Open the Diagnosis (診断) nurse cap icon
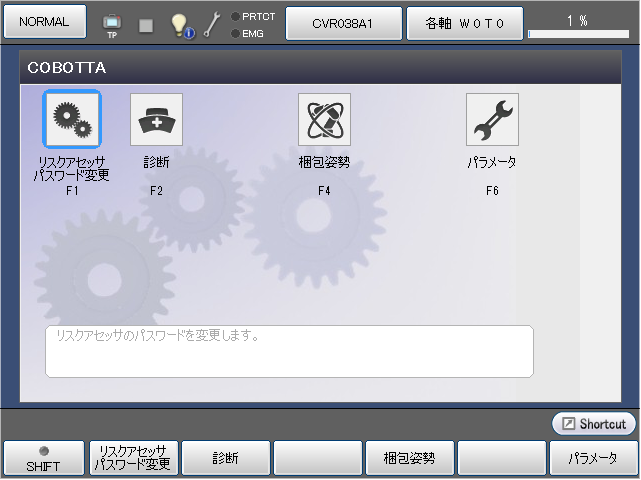The height and width of the screenshot is (480, 641). 156,120
